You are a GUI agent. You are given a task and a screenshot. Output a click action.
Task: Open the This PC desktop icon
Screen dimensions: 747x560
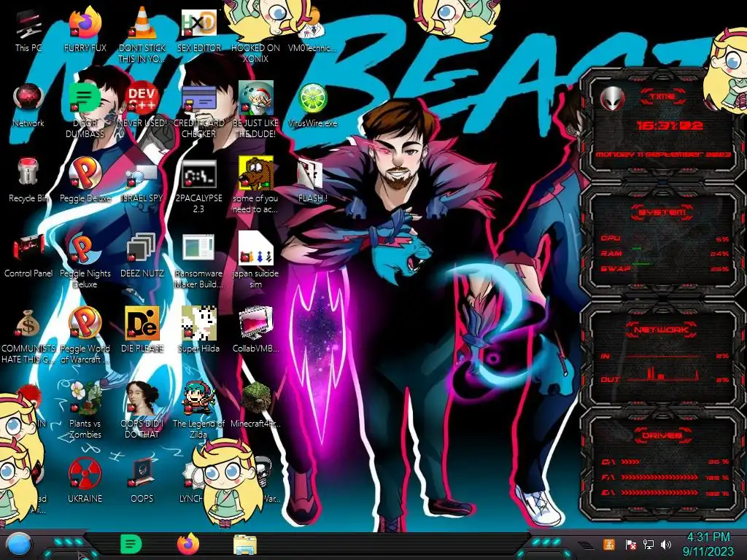click(x=28, y=31)
